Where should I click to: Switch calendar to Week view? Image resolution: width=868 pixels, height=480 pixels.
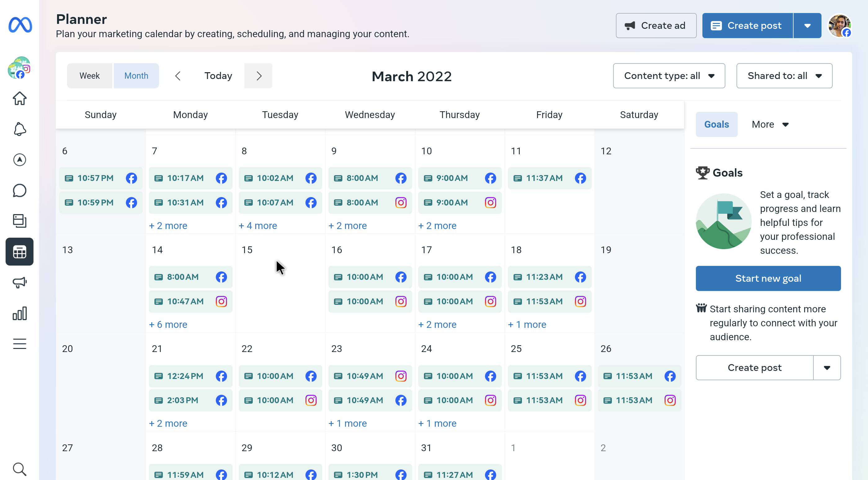click(89, 76)
